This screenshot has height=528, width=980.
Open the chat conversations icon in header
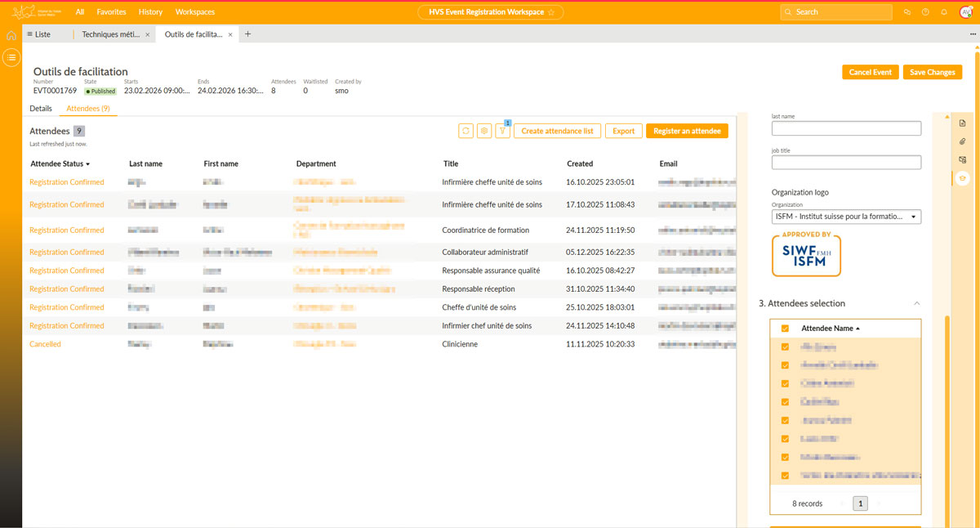tap(906, 12)
